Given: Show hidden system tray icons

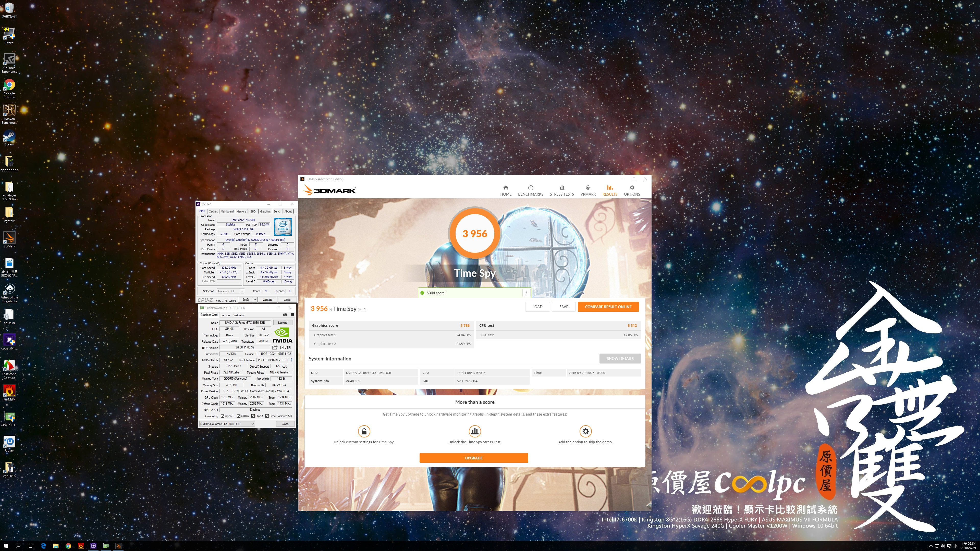Looking at the screenshot, I should click(931, 546).
